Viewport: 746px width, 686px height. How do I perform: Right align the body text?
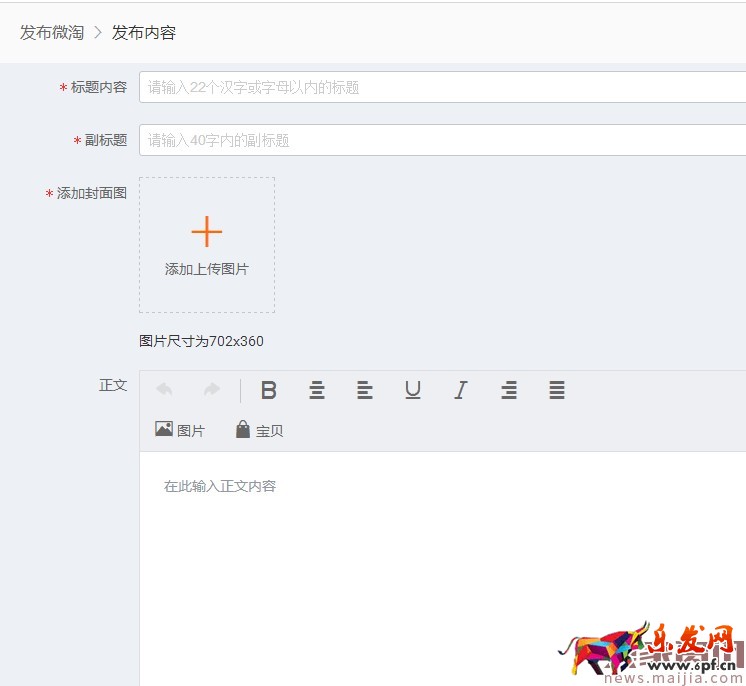(509, 390)
